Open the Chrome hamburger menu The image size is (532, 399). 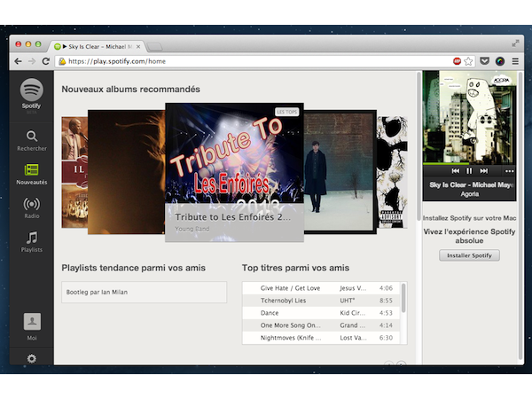[515, 61]
